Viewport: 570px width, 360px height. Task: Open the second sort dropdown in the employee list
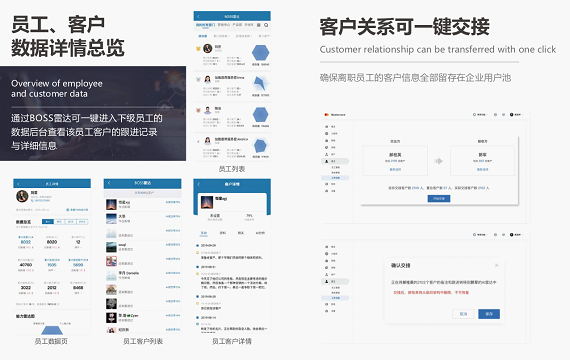(x=221, y=36)
